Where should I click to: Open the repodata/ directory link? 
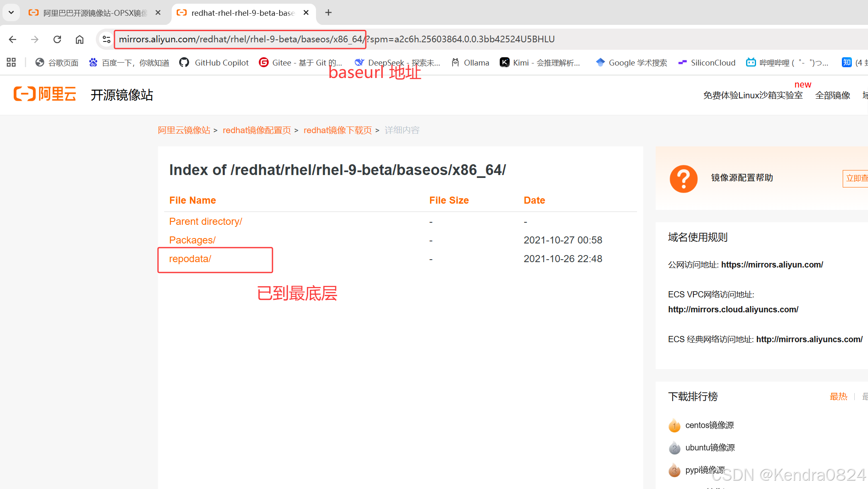(190, 259)
